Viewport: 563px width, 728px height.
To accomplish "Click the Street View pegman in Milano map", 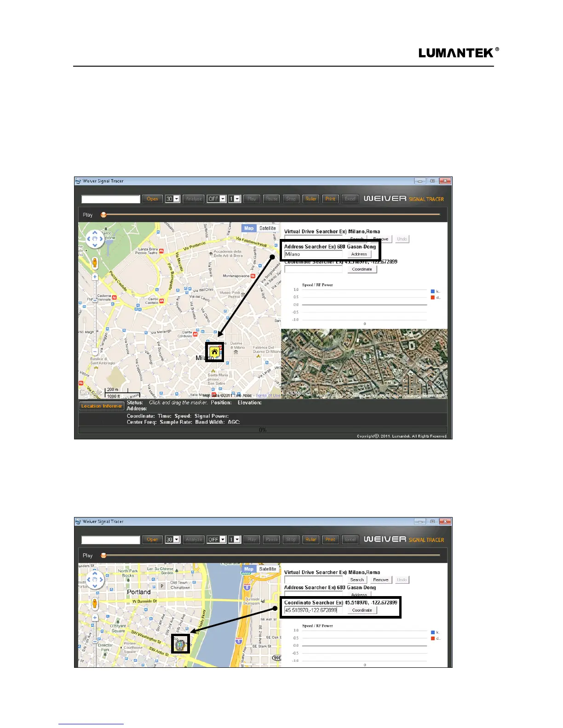I will click(x=95, y=263).
